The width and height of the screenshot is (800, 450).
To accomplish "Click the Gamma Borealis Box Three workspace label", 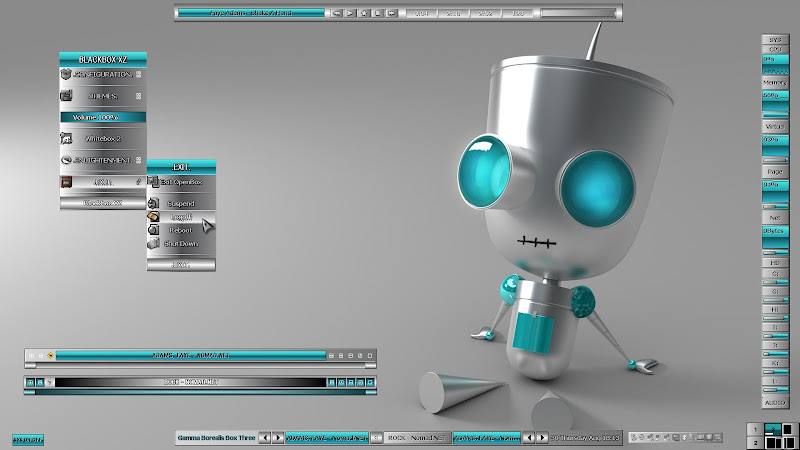I will tap(215, 438).
